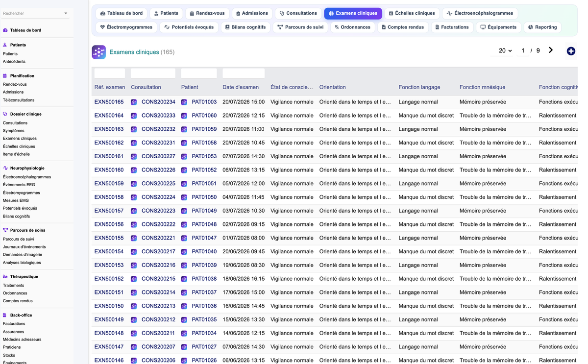Click consultation icon beside CONS200231
This screenshot has width=588, height=364.
click(134, 143)
